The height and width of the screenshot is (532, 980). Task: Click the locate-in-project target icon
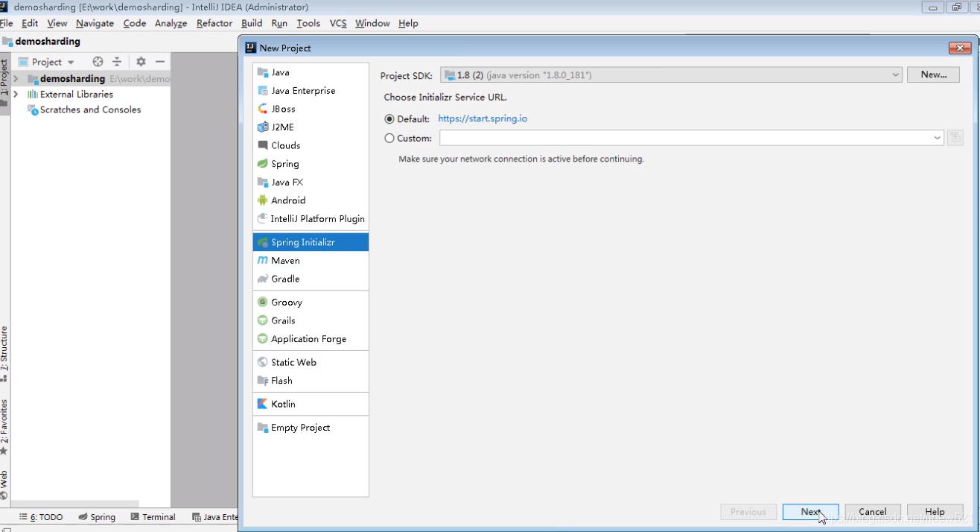(x=98, y=62)
